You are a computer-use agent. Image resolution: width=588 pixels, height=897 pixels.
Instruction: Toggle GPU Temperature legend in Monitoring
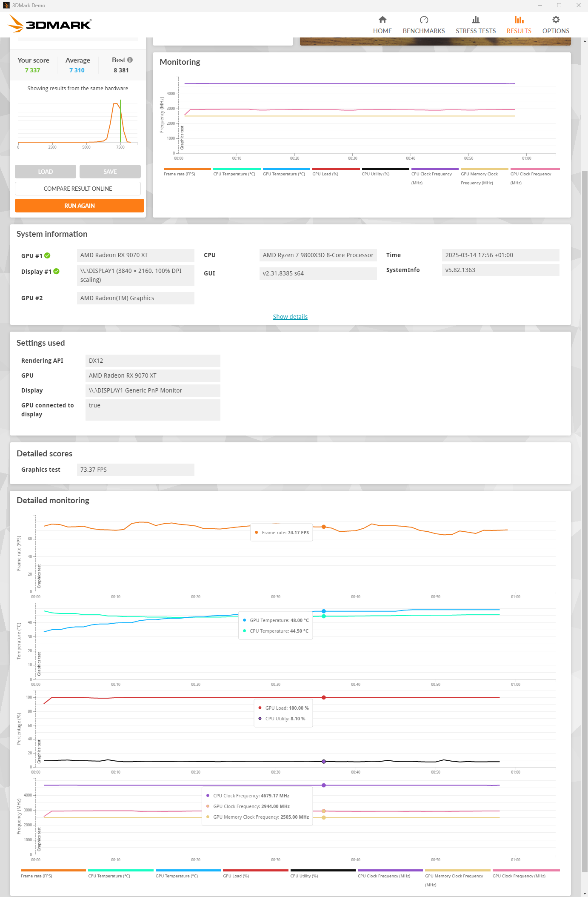tap(286, 172)
